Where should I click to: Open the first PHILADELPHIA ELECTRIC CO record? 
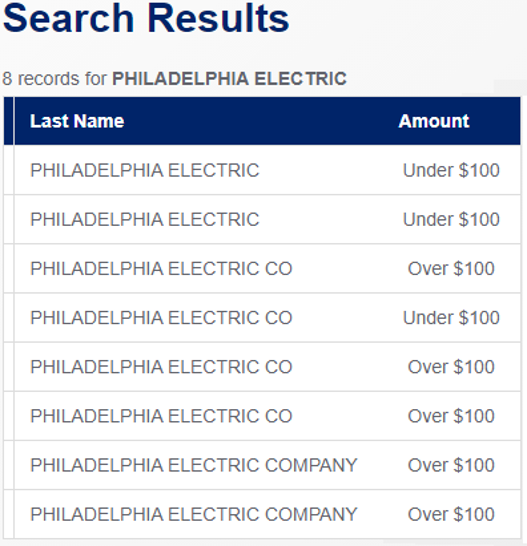pos(161,268)
